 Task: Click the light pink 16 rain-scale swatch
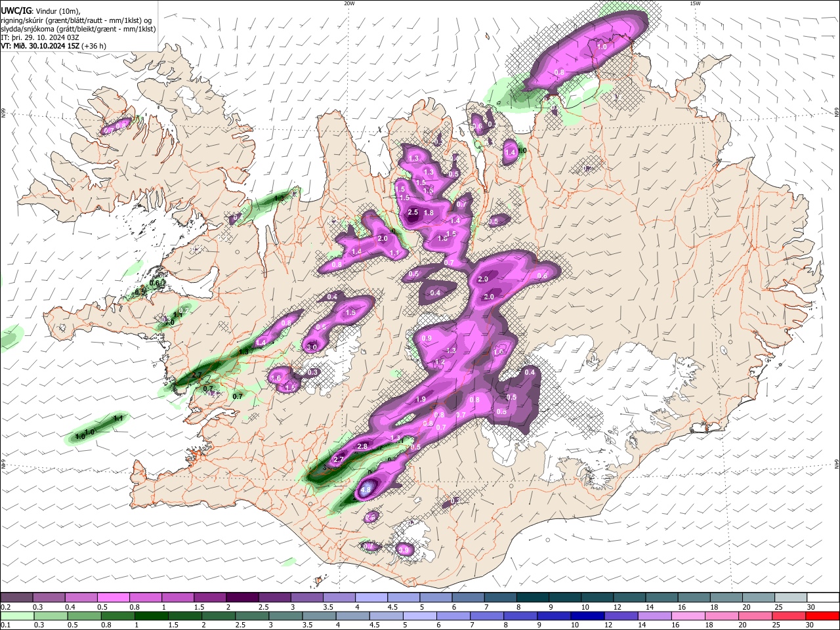click(x=688, y=616)
